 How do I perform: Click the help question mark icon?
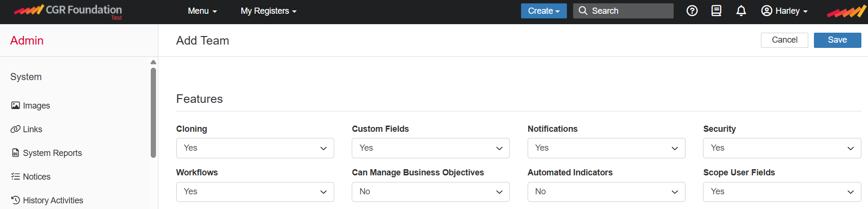click(692, 11)
